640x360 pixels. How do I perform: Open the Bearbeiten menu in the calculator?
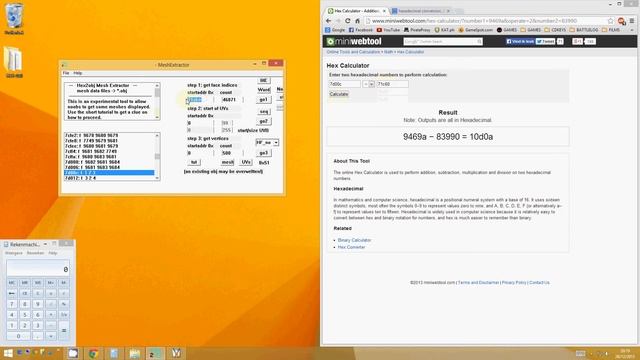click(x=35, y=253)
